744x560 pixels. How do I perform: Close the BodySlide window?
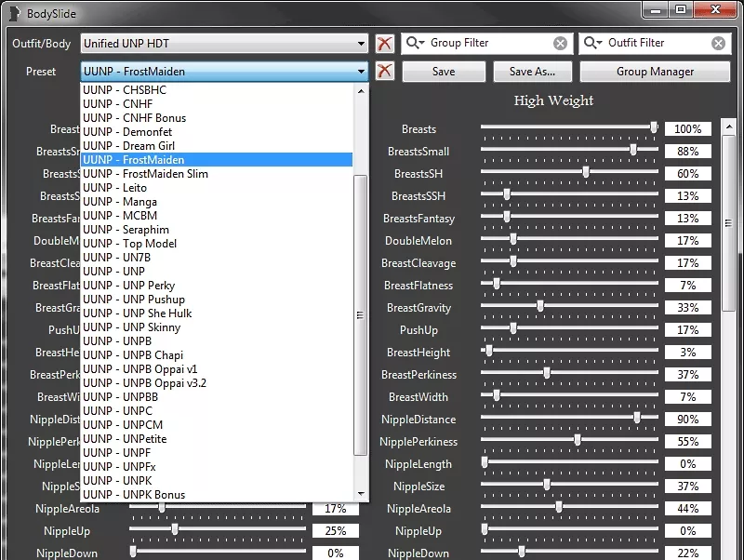(715, 10)
